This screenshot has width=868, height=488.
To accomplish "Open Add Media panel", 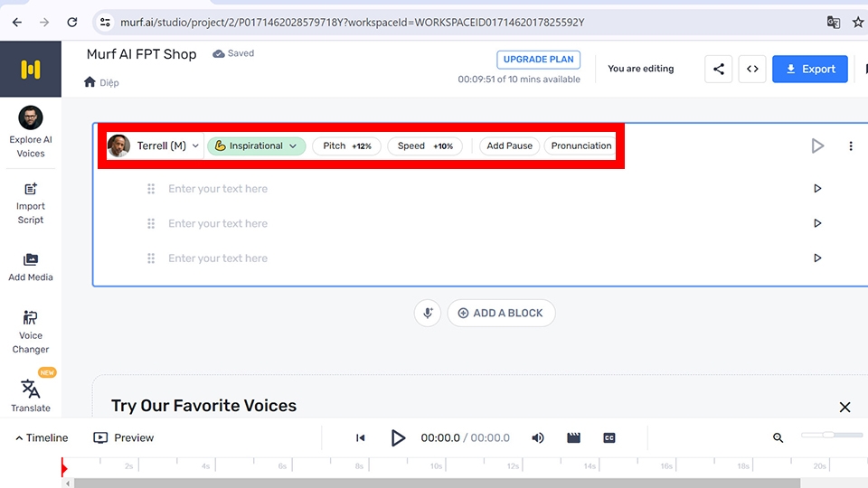I will [31, 267].
